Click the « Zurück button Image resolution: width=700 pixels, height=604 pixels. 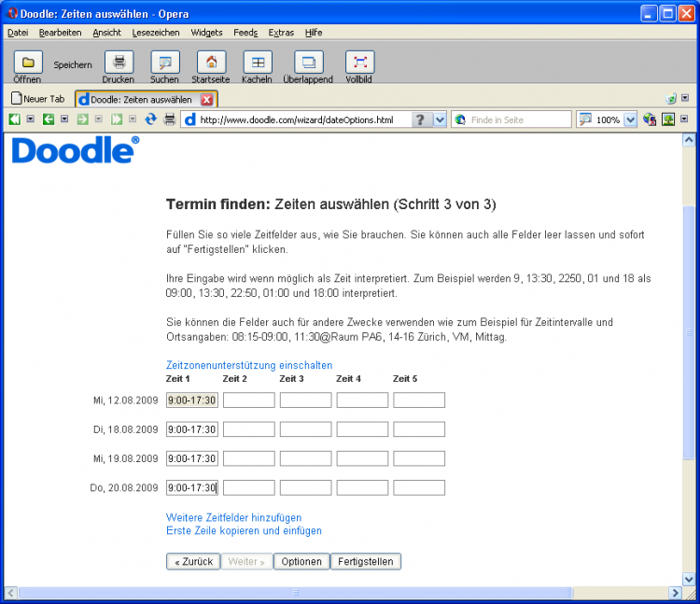pos(193,562)
